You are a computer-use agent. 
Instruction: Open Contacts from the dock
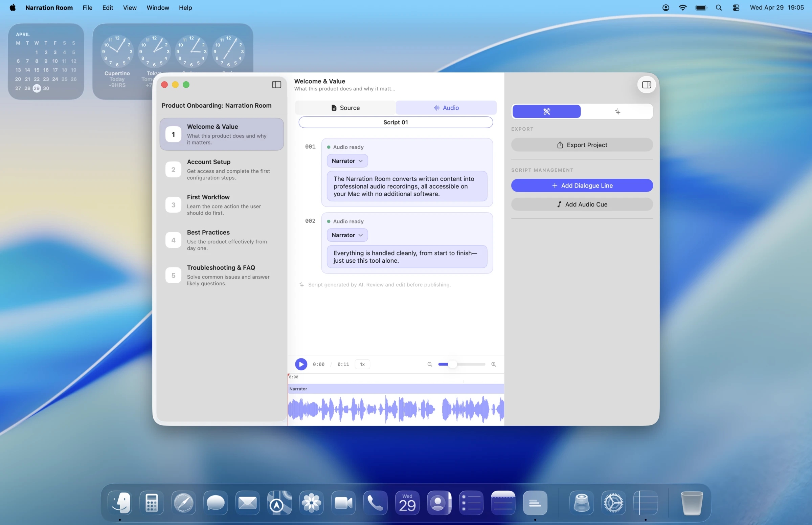[x=439, y=503]
